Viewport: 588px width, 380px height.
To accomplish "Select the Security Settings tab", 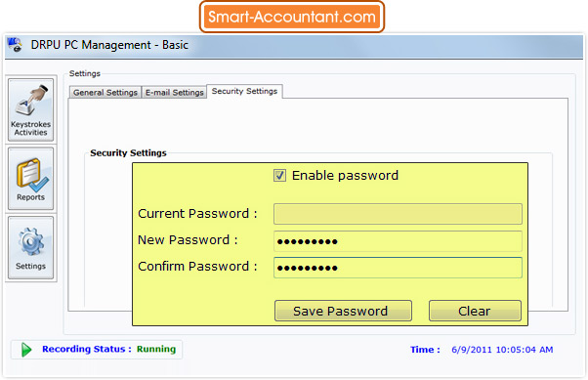I will (x=244, y=91).
